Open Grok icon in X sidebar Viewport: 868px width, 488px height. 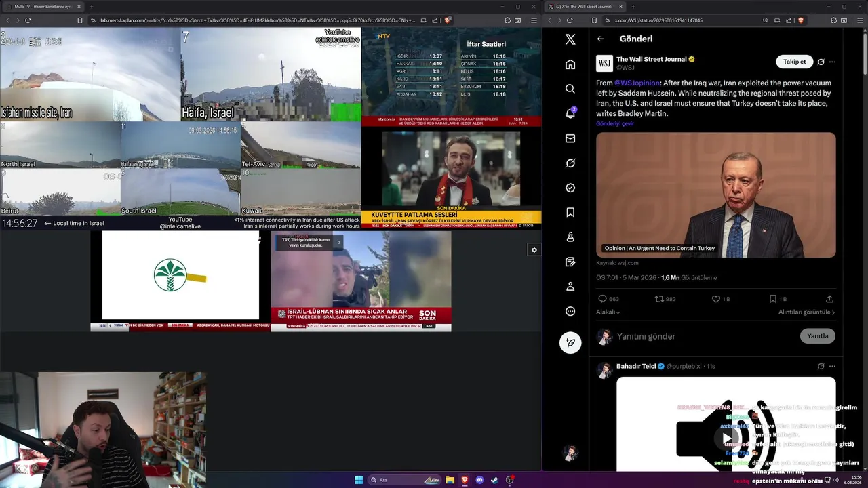570,163
